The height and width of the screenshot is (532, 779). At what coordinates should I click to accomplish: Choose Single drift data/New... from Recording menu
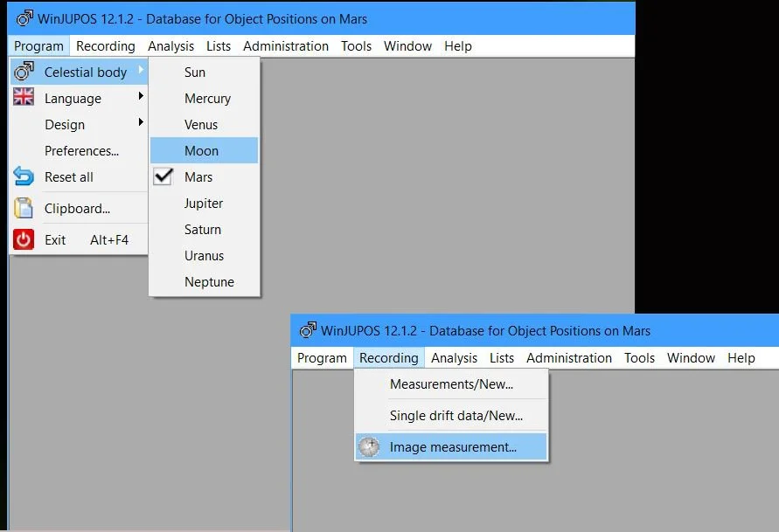[x=451, y=415]
